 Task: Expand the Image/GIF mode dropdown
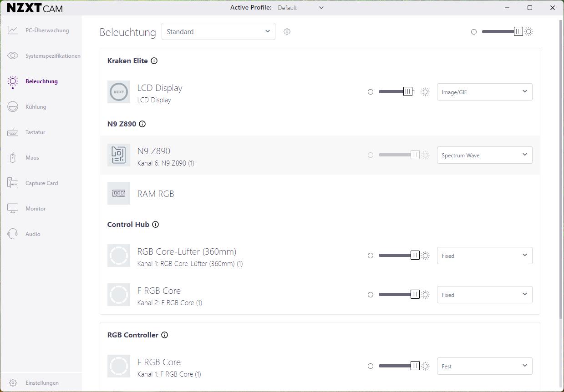coord(484,92)
